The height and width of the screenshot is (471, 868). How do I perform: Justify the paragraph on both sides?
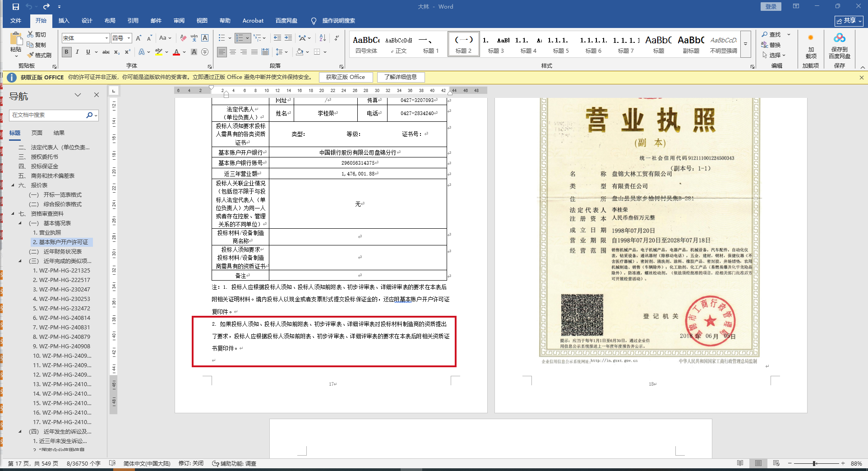click(254, 52)
